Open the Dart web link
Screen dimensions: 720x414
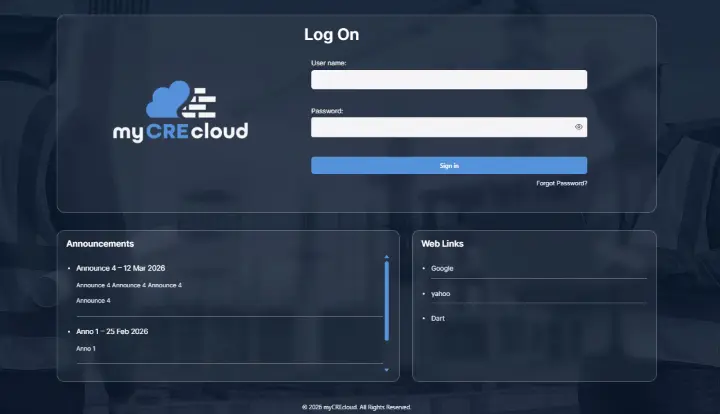tap(438, 319)
